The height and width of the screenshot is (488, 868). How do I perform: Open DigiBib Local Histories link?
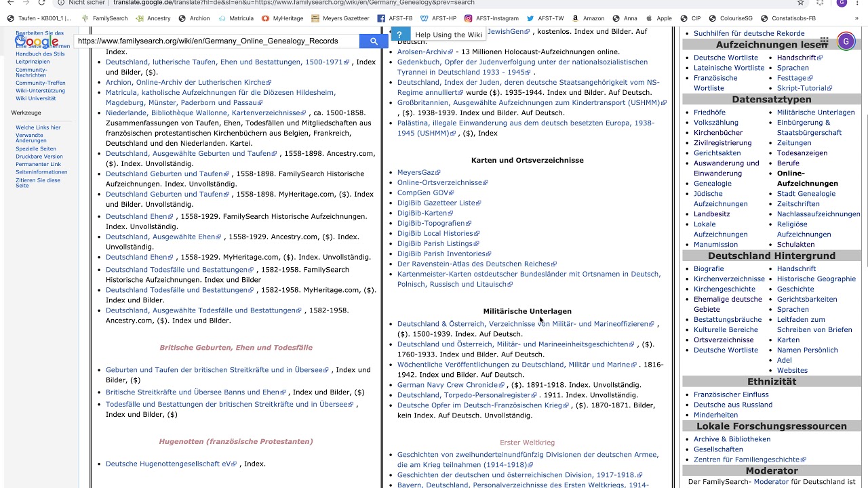pyautogui.click(x=438, y=233)
